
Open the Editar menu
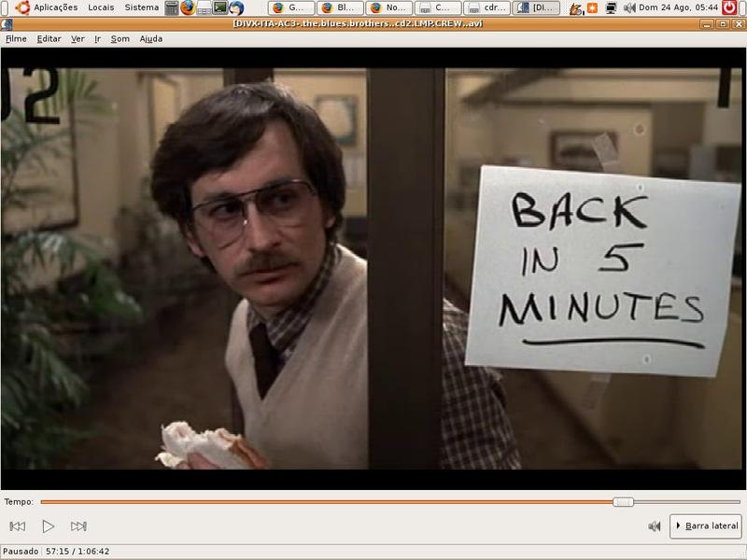(x=49, y=39)
